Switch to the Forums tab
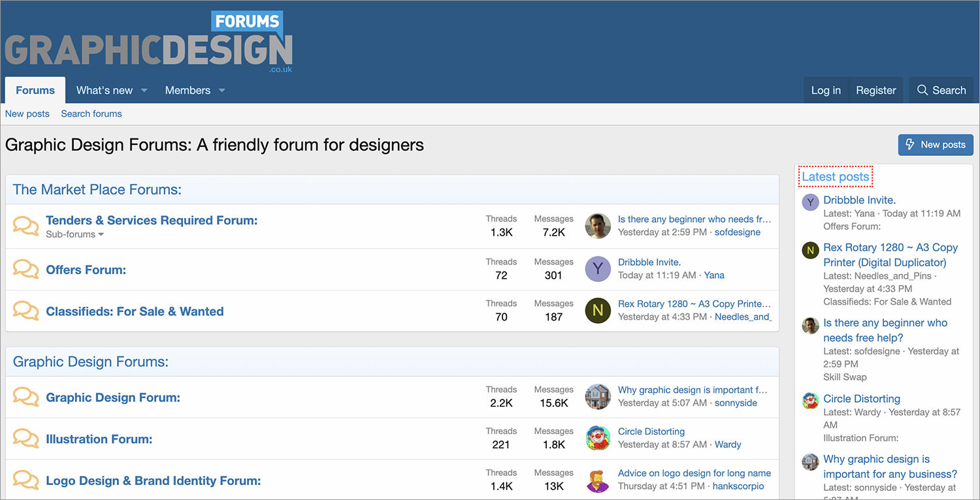 (x=35, y=89)
